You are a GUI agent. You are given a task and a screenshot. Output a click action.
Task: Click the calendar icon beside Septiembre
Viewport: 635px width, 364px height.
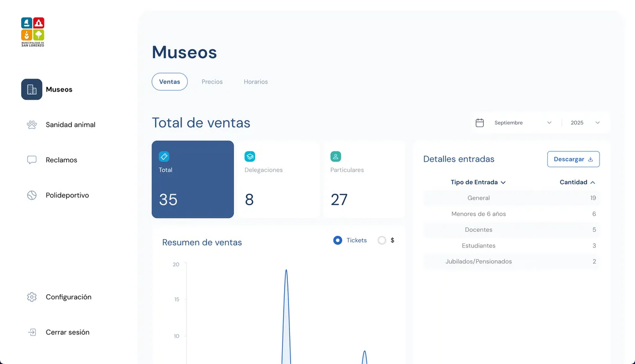point(479,123)
